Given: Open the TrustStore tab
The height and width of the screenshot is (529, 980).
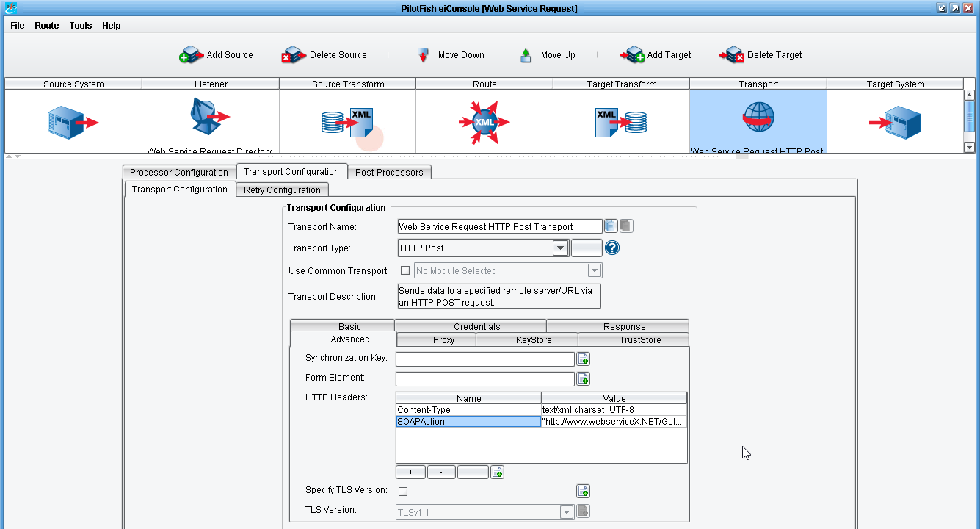Looking at the screenshot, I should (x=634, y=339).
